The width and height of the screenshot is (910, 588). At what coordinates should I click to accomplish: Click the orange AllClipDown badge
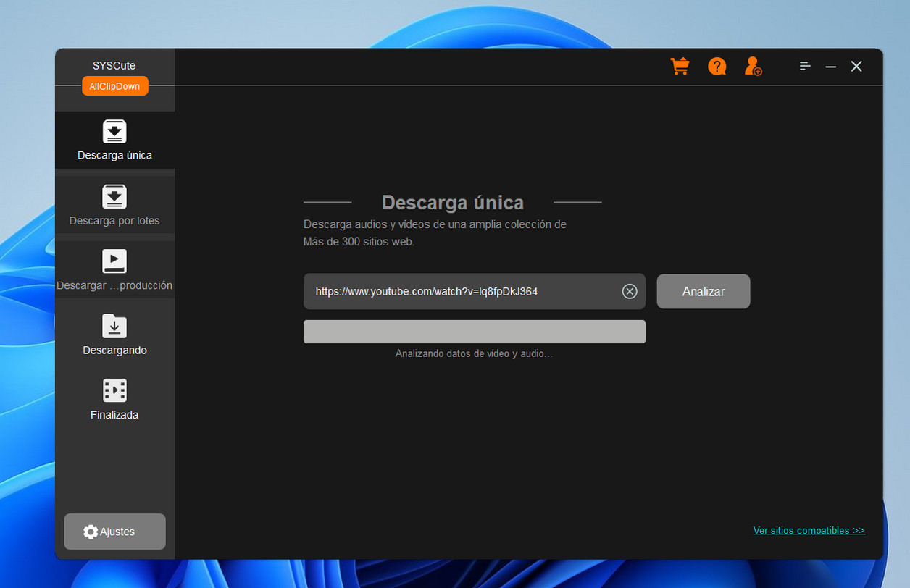(114, 86)
